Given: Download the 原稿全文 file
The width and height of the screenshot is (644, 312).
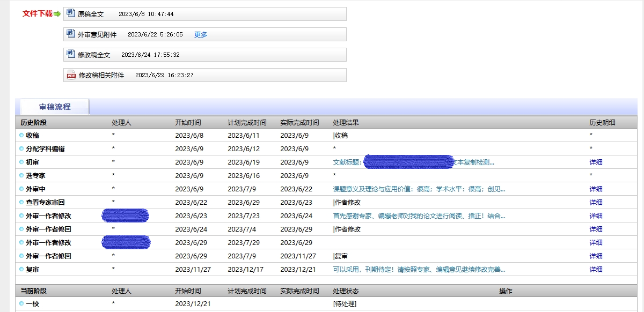Looking at the screenshot, I should [x=91, y=14].
